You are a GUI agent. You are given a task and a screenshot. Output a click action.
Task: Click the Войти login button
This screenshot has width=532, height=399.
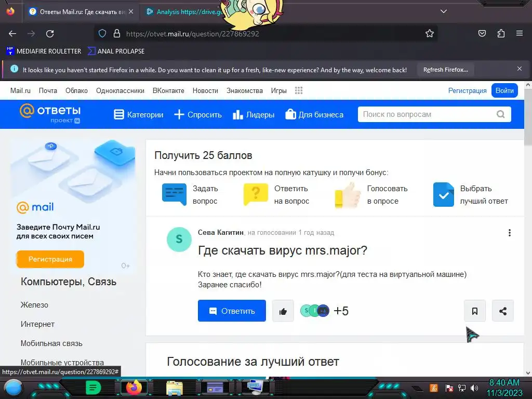(504, 90)
